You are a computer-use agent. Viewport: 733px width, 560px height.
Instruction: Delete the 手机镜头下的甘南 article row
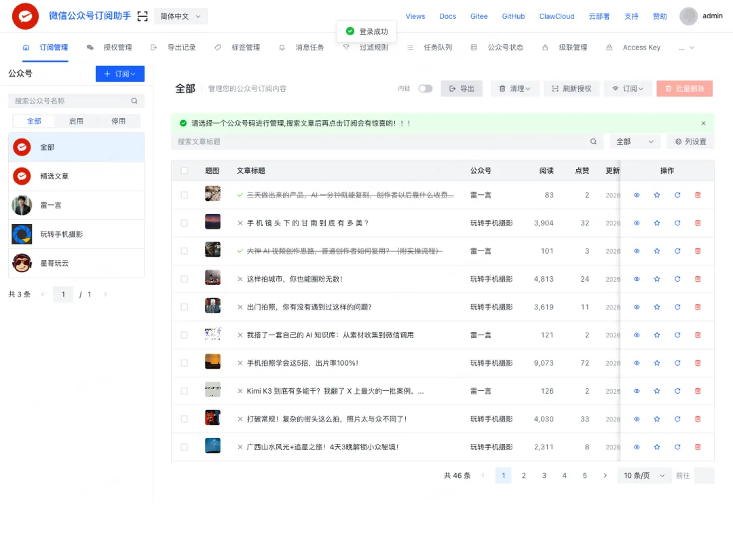[x=698, y=223]
